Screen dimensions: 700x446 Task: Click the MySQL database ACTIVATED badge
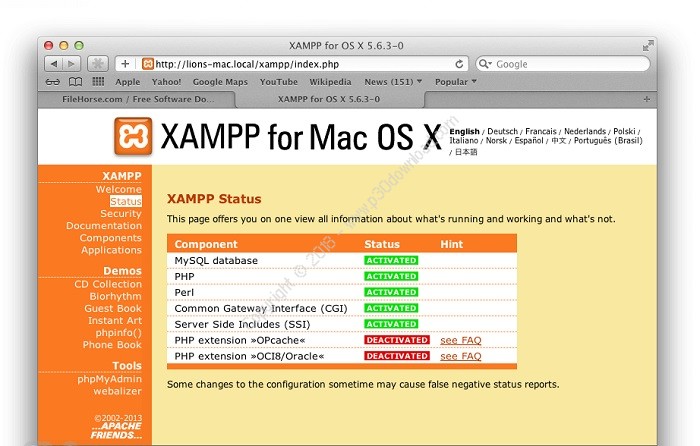[x=391, y=260]
